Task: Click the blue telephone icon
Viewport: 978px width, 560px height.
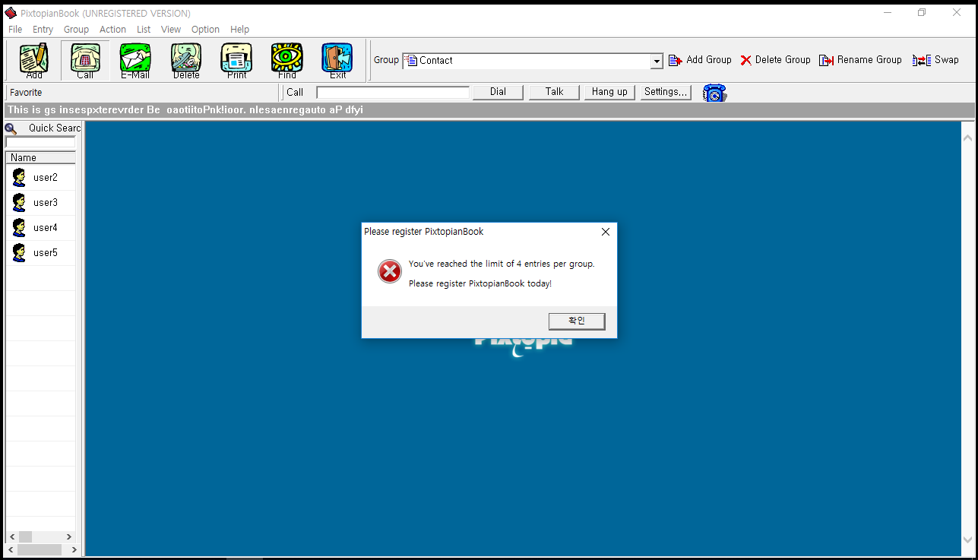Action: click(714, 93)
